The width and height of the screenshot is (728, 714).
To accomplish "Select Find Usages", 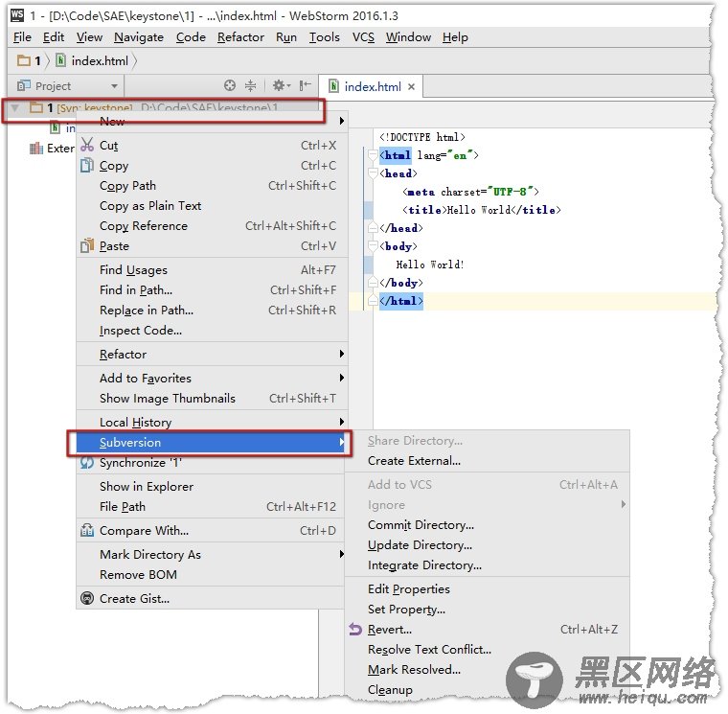I will 213,269.
